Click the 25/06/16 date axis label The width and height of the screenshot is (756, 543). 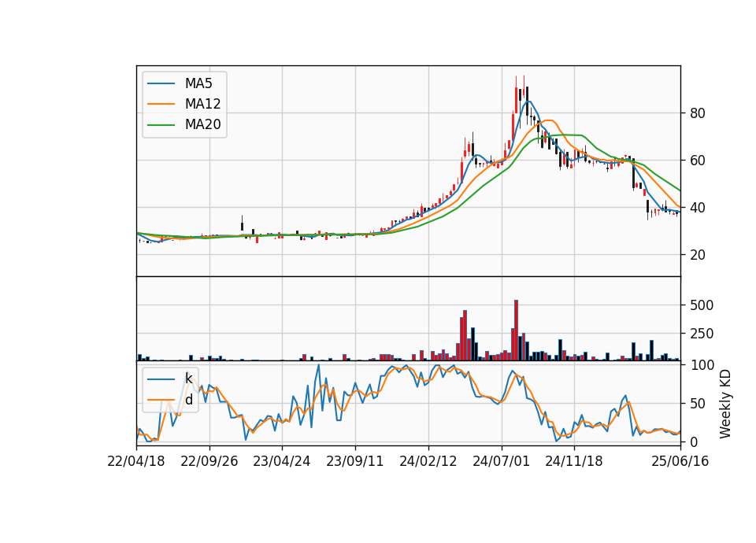[x=680, y=461]
